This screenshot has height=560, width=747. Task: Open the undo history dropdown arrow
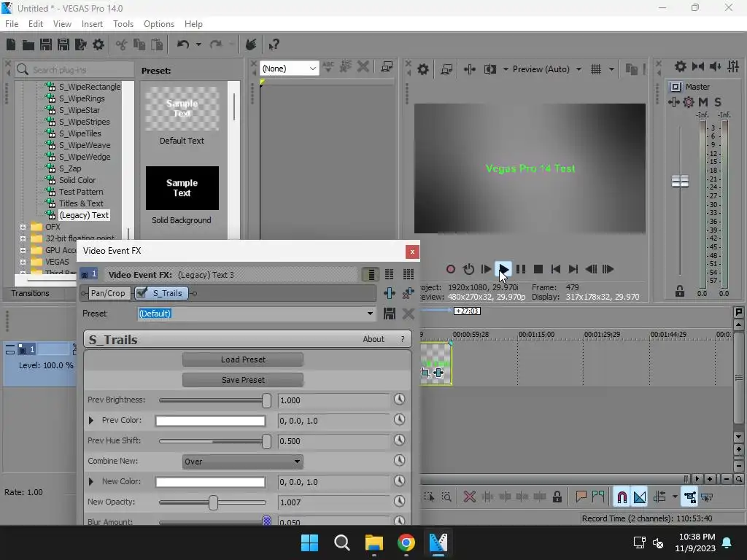coord(198,44)
